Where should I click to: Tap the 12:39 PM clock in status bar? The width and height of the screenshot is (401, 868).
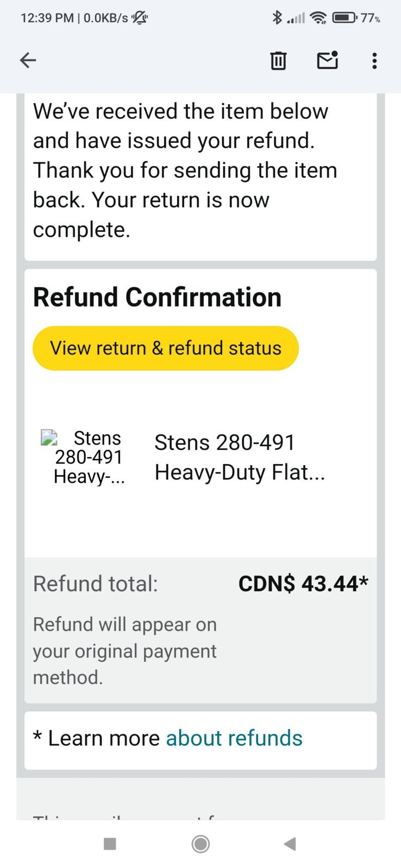pos(47,18)
